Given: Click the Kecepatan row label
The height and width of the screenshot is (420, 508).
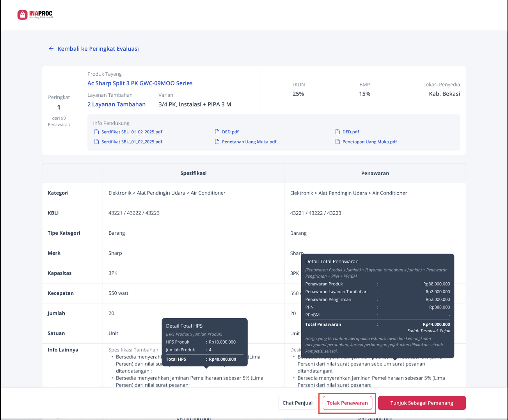Looking at the screenshot, I should [x=60, y=293].
